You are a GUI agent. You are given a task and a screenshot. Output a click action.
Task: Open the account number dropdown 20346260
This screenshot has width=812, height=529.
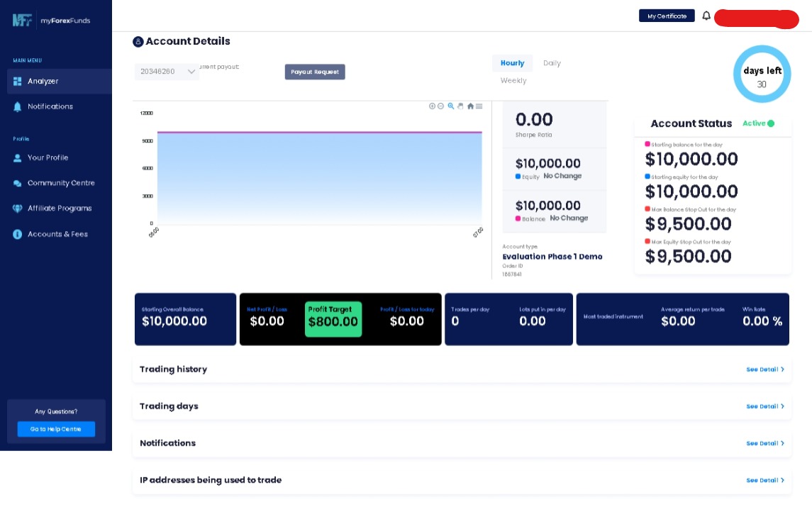tap(167, 72)
